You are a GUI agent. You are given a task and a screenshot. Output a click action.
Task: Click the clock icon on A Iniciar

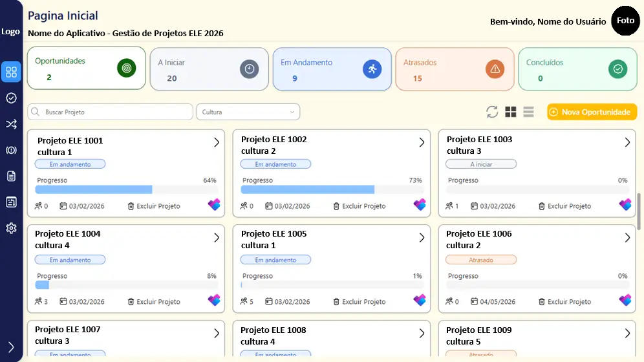[x=250, y=69]
